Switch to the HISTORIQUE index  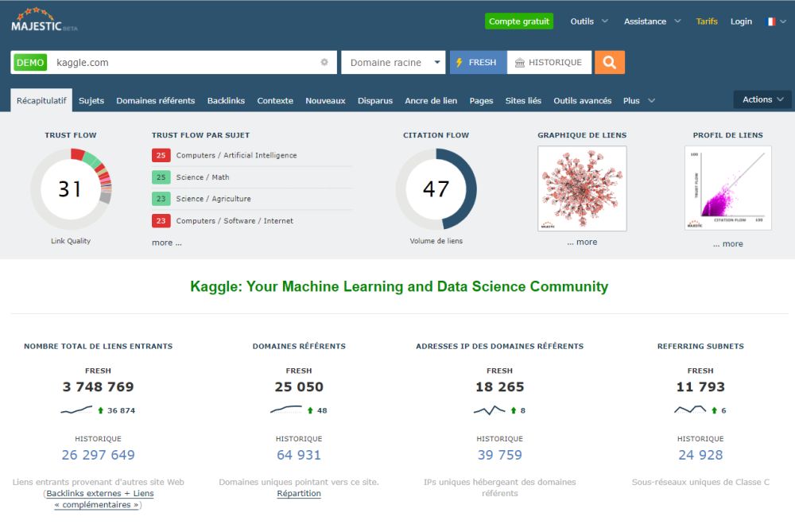coord(549,62)
